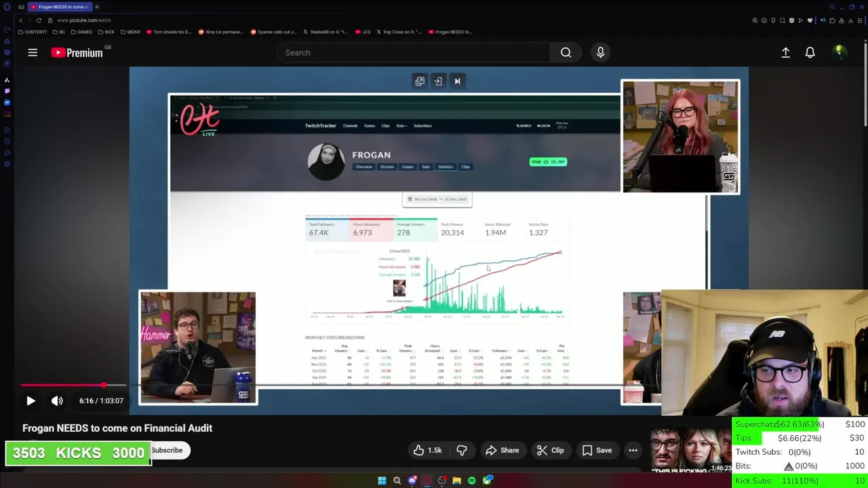Screen dimensions: 868x488
Task: Open the BC bookmarks folder
Action: (x=59, y=32)
